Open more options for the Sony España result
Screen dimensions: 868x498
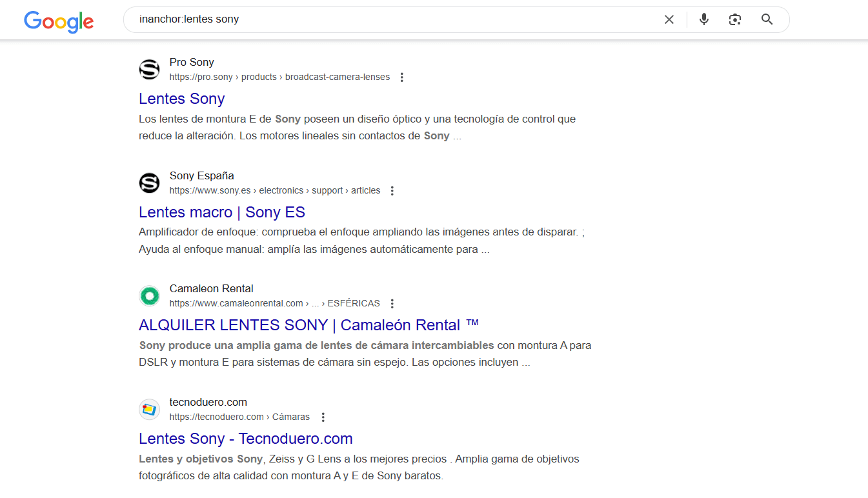coord(392,191)
